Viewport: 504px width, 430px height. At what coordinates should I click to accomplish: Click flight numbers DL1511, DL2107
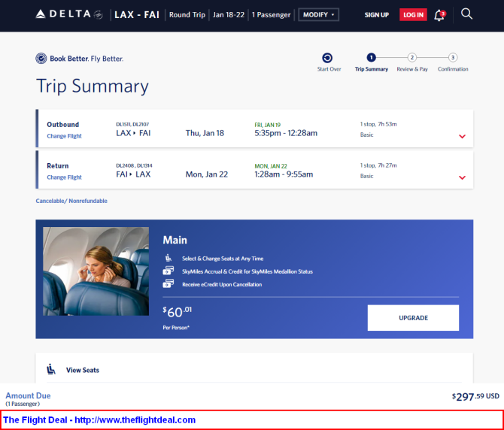click(132, 124)
